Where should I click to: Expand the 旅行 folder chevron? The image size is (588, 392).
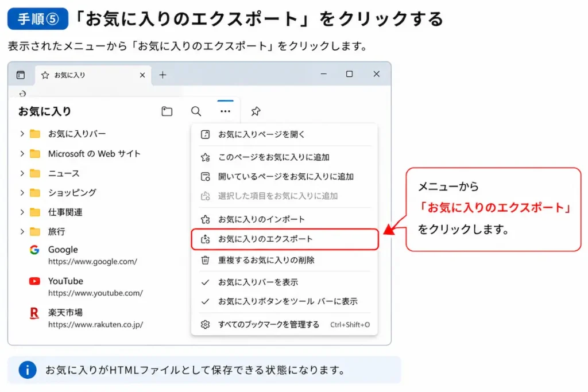pos(22,232)
